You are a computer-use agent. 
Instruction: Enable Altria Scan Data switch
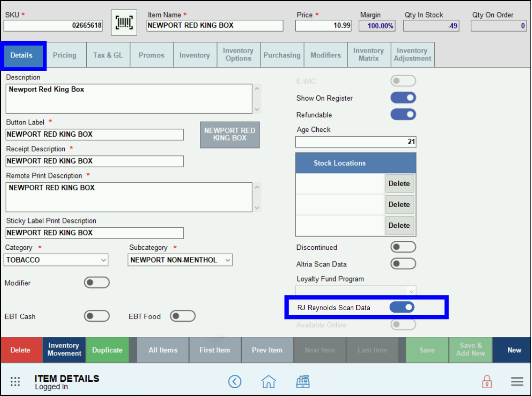(403, 264)
